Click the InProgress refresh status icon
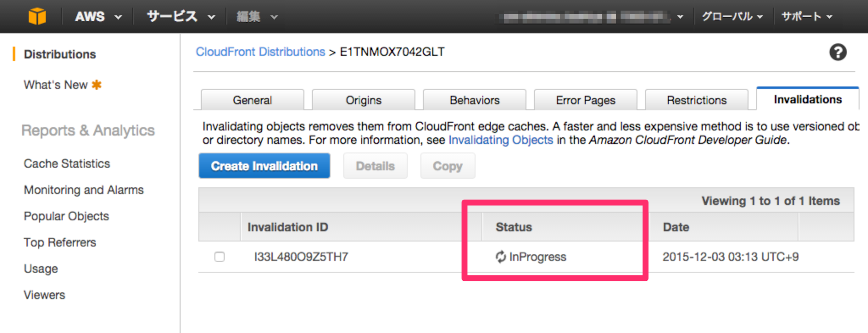Image resolution: width=868 pixels, height=333 pixels. coord(501,257)
